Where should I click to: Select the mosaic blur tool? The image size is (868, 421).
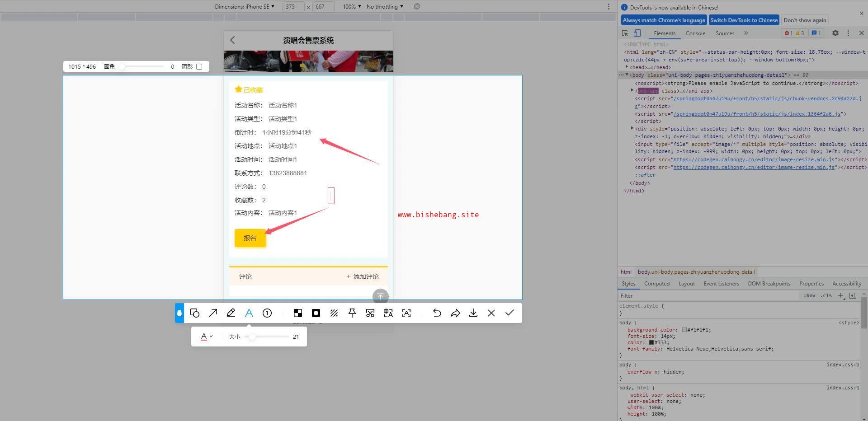(x=298, y=313)
